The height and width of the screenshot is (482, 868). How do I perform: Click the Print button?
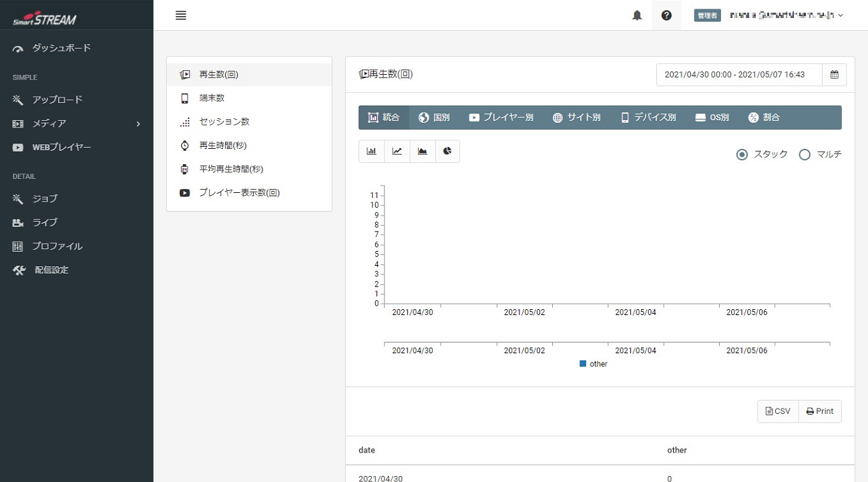click(x=819, y=411)
